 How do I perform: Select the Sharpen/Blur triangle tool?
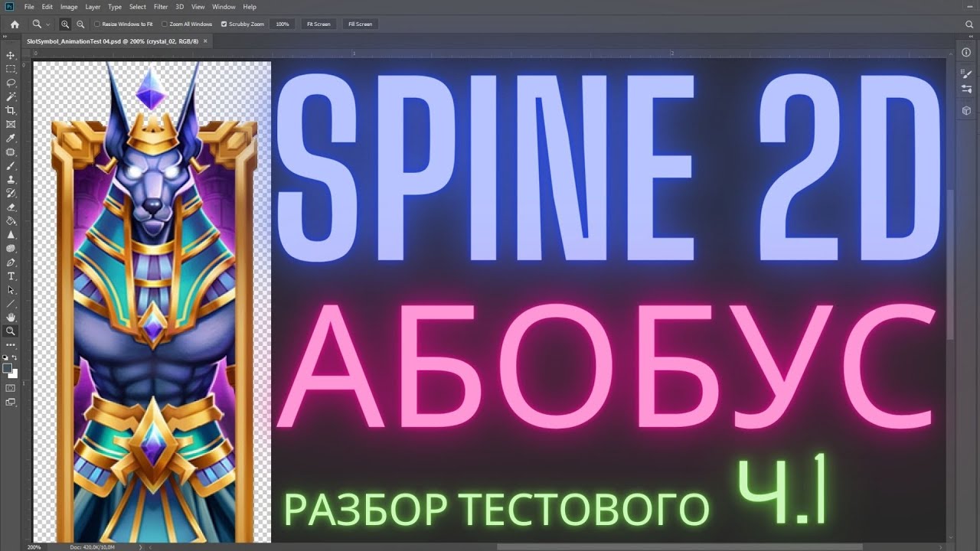[11, 234]
